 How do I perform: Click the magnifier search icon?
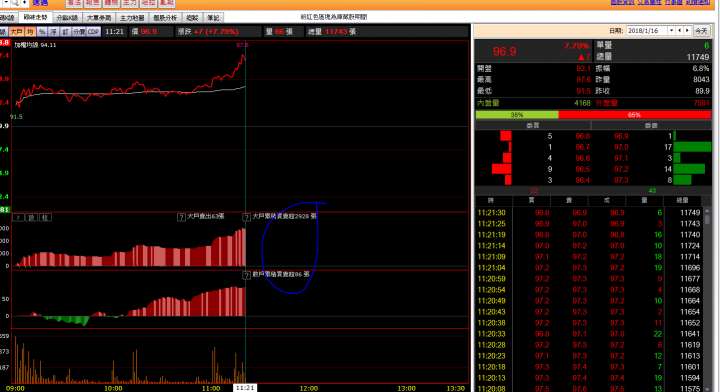[15, 3]
